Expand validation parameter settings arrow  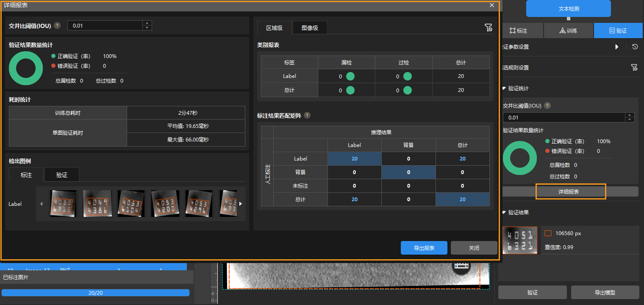pos(617,47)
